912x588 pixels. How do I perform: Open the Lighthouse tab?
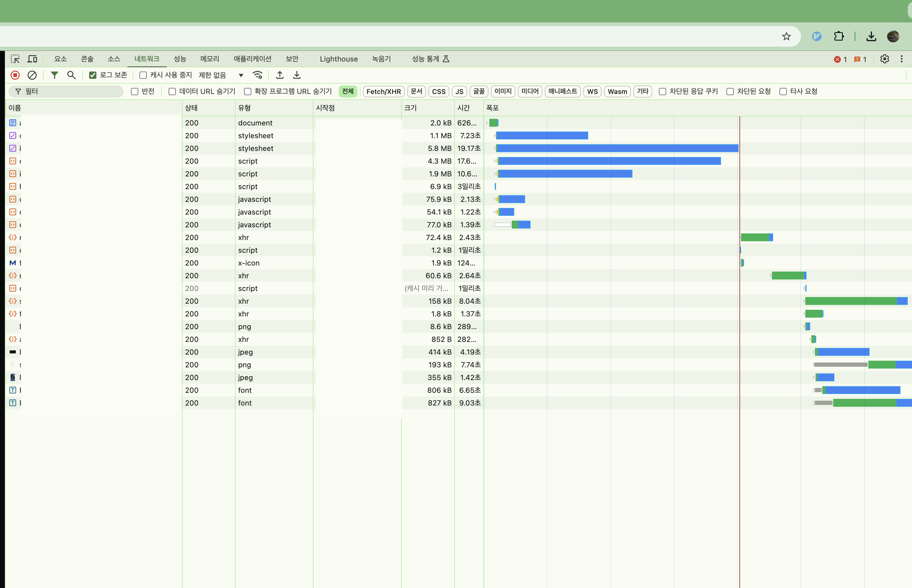click(338, 59)
